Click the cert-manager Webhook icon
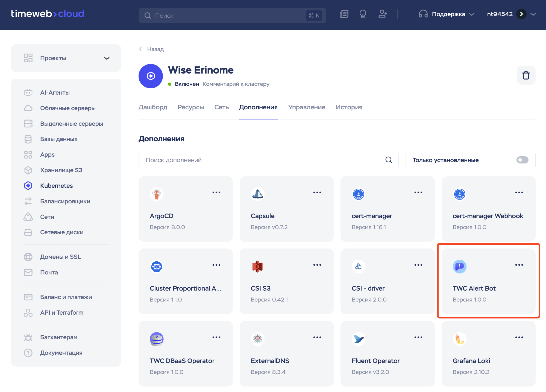Screen dimensions: 546x392 click(460, 194)
